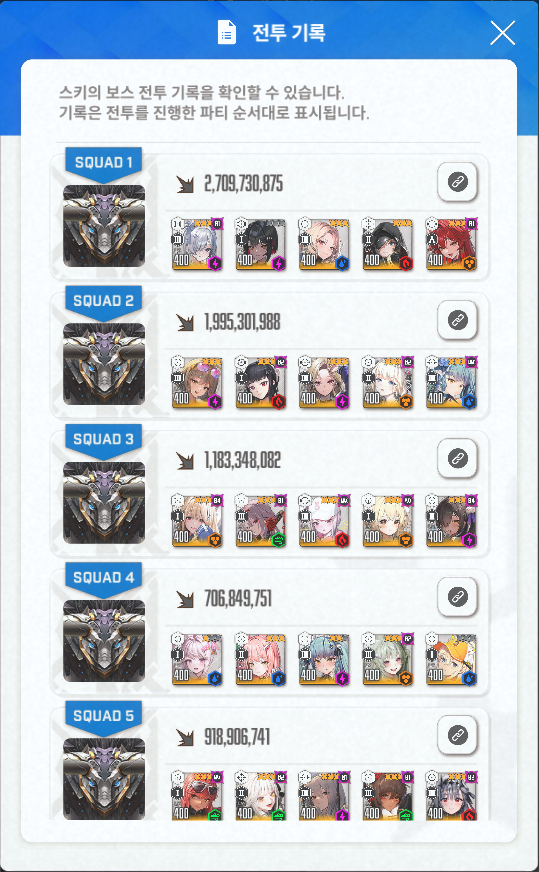Screen dimensions: 539x872
Task: Open the brown-haired first character in Squad 2
Action: coord(197,383)
